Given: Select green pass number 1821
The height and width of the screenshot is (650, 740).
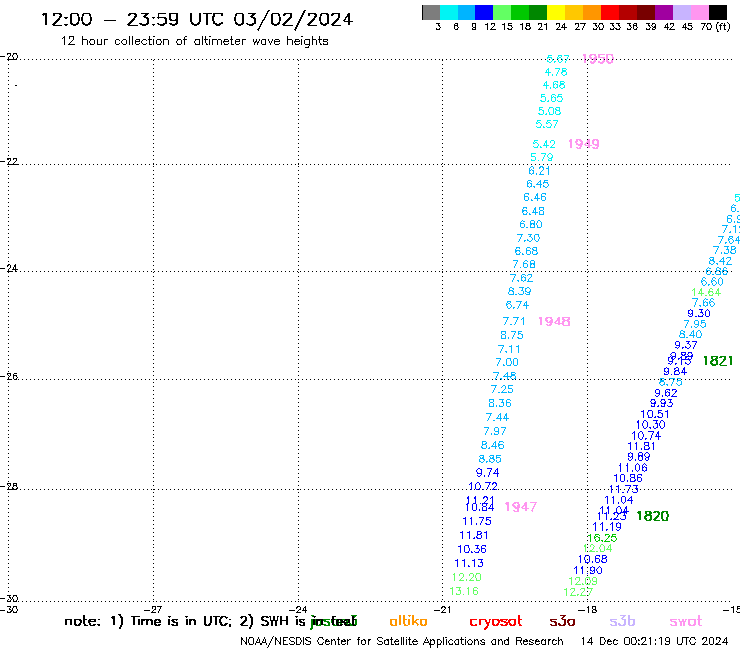Looking at the screenshot, I should (x=717, y=361).
